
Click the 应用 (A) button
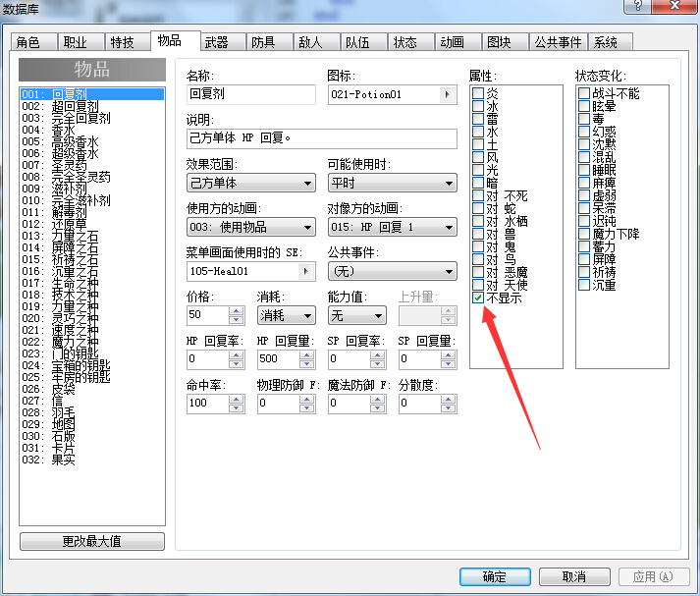654,576
